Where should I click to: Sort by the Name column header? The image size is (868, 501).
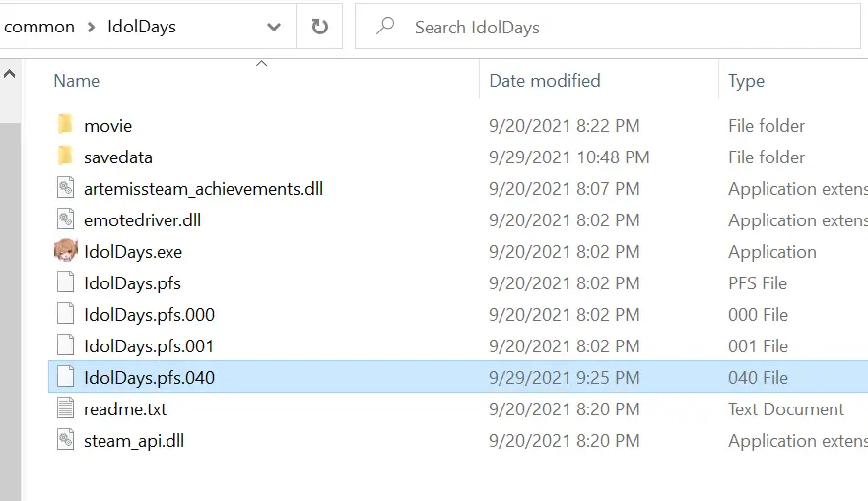(77, 81)
